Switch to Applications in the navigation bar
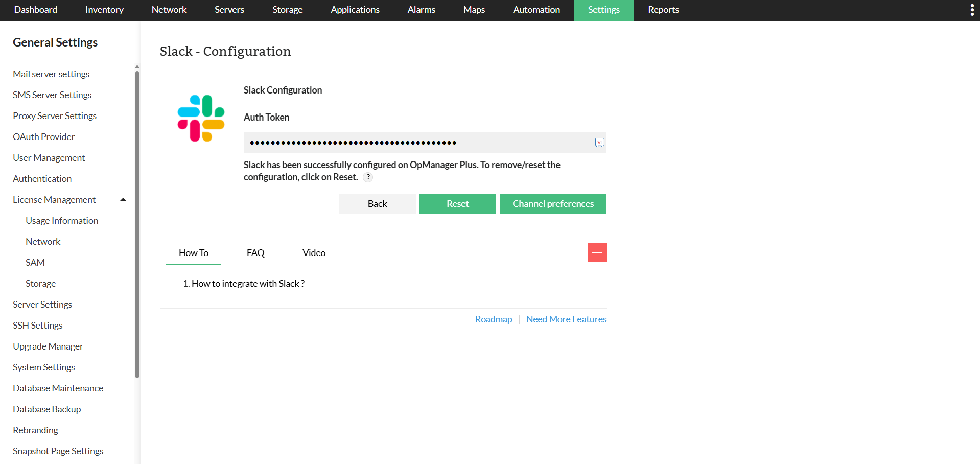The image size is (980, 464). 355,10
